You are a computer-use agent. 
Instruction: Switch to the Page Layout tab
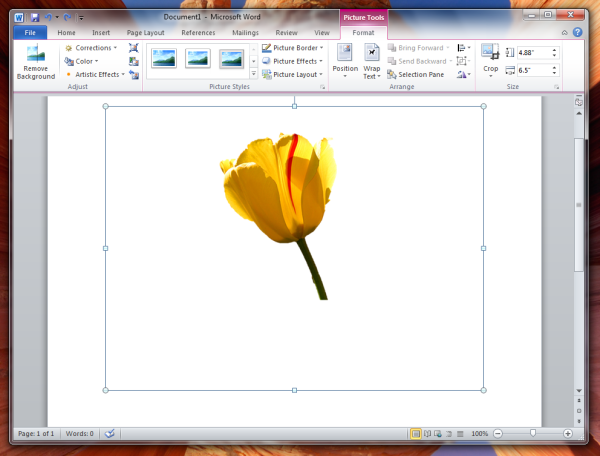coord(145,33)
